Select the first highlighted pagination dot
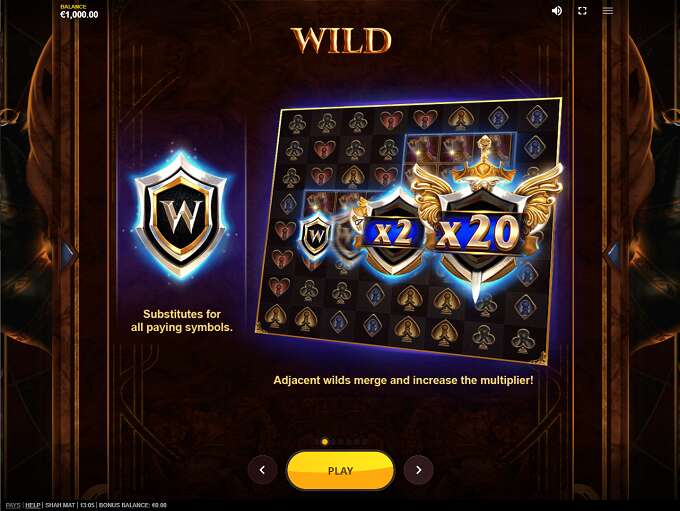680x511 pixels. [325, 442]
